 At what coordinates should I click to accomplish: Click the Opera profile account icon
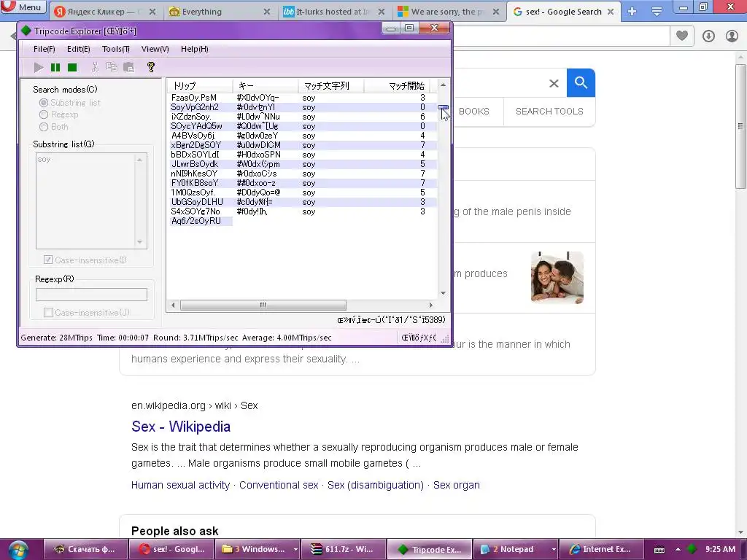(732, 36)
